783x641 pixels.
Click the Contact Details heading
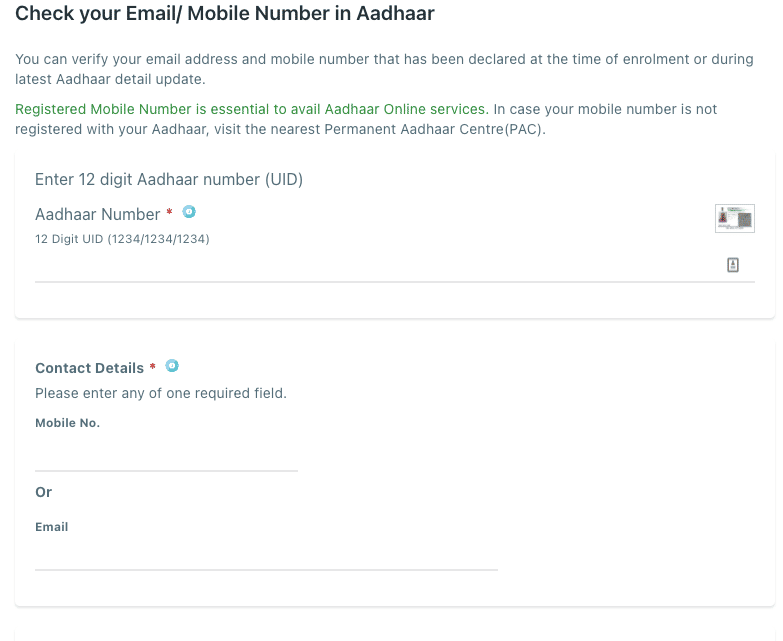pos(89,368)
